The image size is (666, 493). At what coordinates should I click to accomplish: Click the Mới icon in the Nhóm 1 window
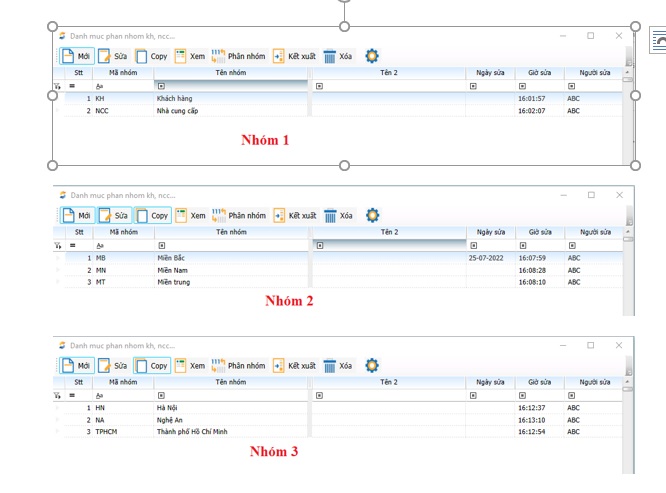pyautogui.click(x=68, y=56)
